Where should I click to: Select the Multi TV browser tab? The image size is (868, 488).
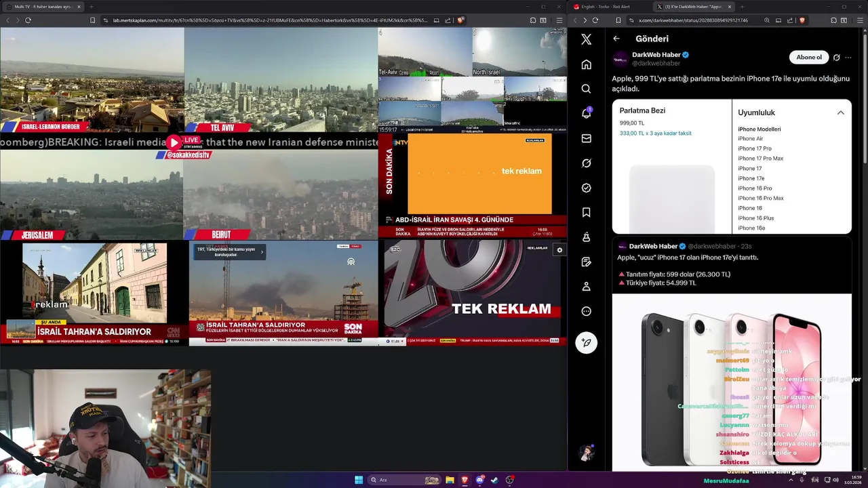coord(42,7)
